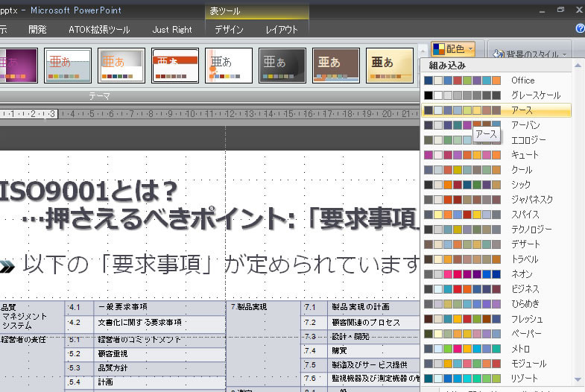Viewport: 585px width, 392px height.
Task: Choose the エコロジー color scheme
Action: tap(496, 140)
